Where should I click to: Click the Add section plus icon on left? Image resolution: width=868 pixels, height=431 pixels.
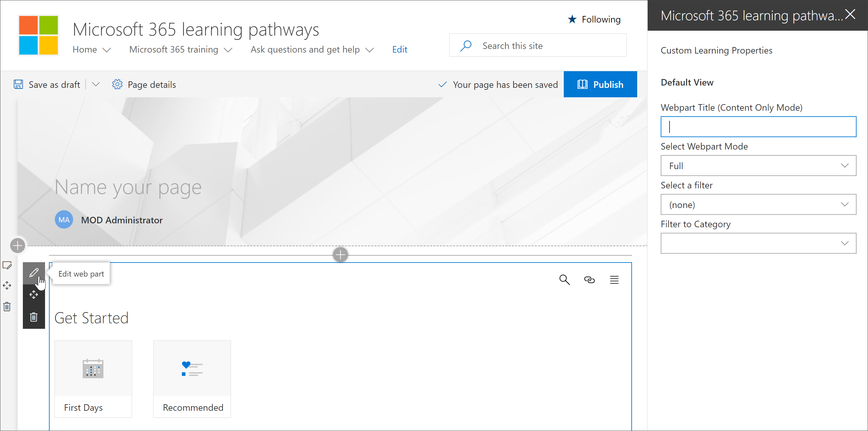(x=17, y=245)
